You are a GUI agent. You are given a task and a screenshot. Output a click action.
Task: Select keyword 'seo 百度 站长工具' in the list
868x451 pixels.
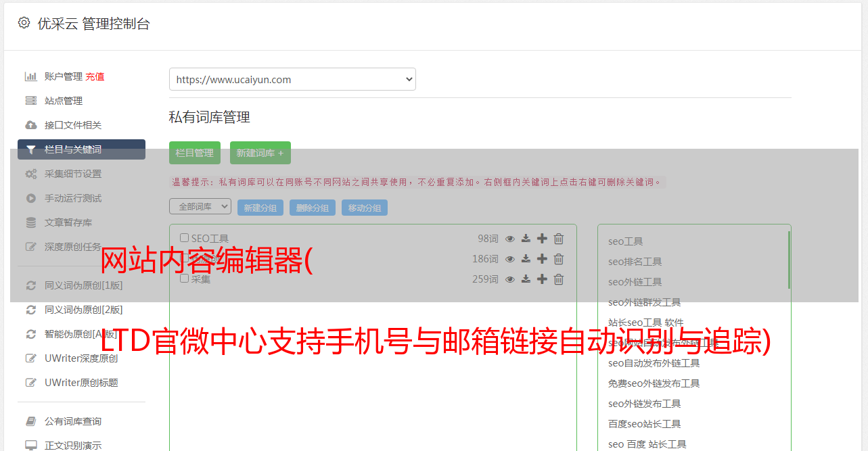(x=647, y=444)
